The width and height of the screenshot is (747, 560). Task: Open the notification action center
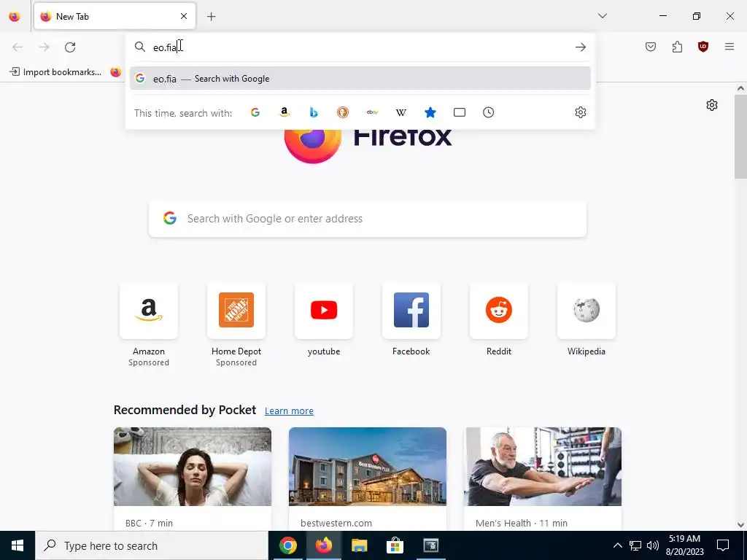point(723,545)
